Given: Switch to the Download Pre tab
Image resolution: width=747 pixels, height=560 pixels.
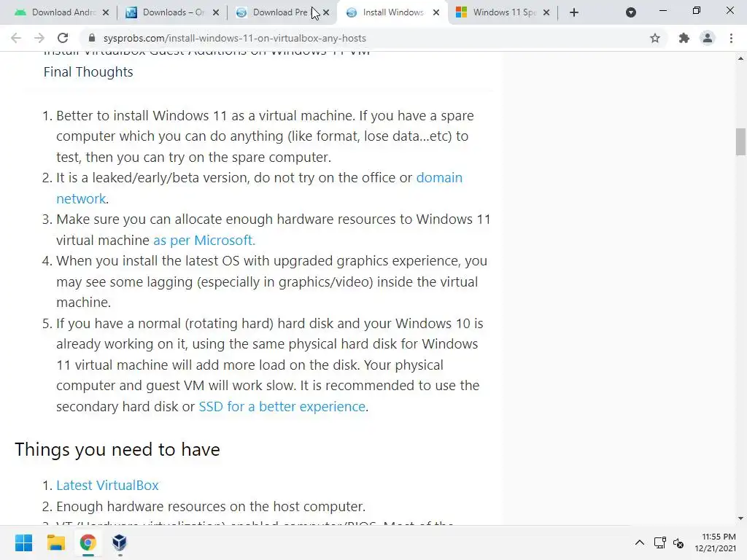Looking at the screenshot, I should click(281, 12).
